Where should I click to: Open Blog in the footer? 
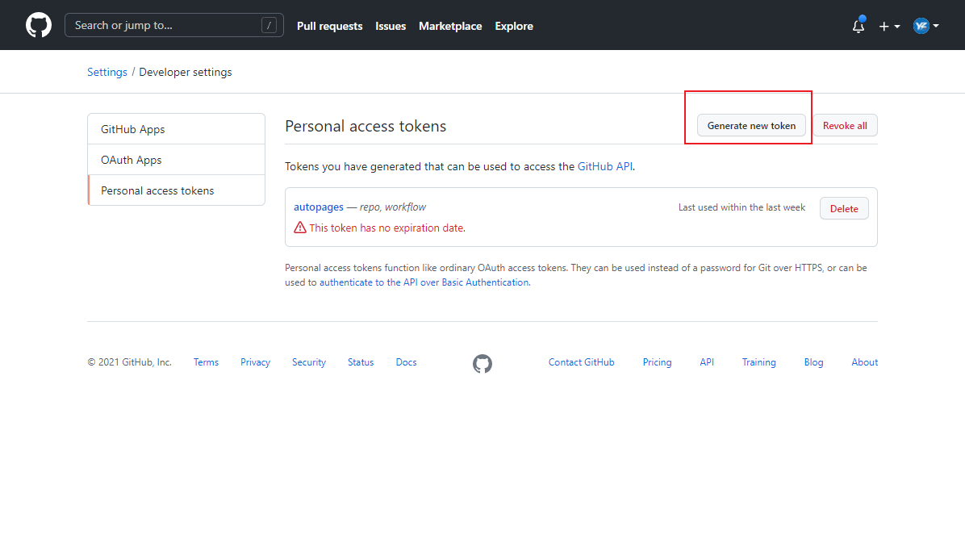tap(813, 362)
